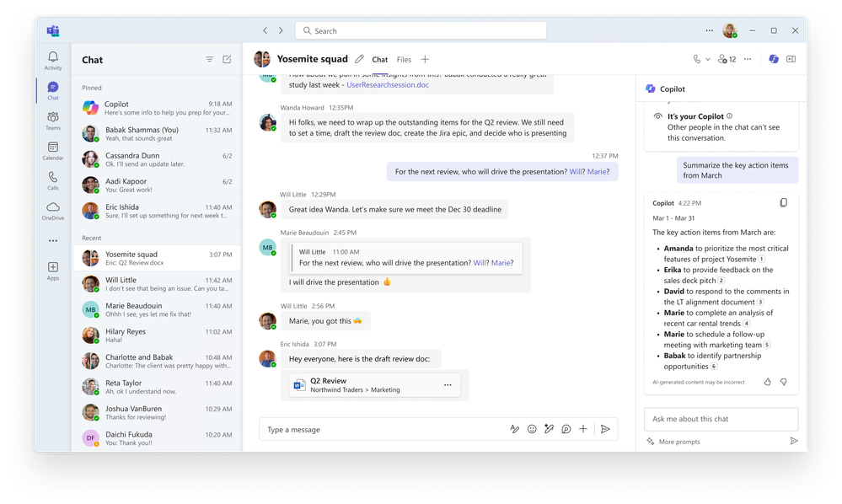Open the Apps store icon
Viewport: 842px width, 504px height.
tap(52, 271)
